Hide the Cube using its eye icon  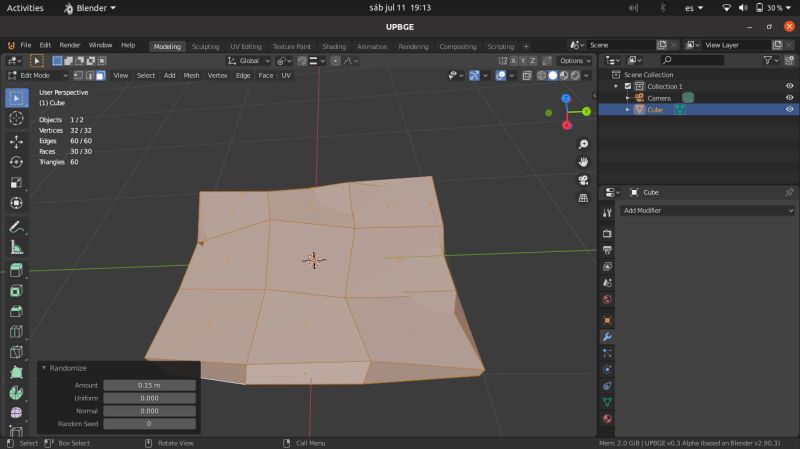789,109
